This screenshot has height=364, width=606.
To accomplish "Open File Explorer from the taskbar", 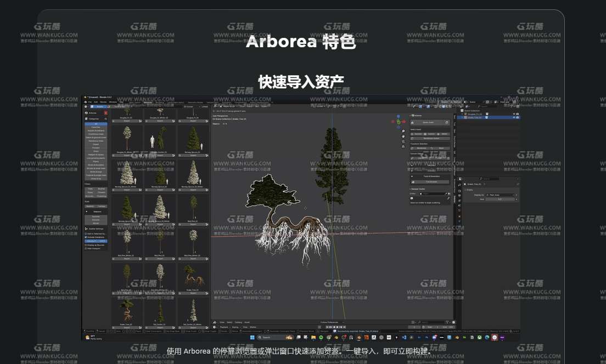I will (313, 337).
